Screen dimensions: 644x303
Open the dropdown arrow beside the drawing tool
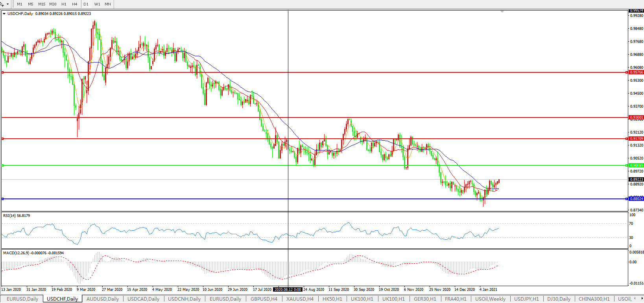7,4
